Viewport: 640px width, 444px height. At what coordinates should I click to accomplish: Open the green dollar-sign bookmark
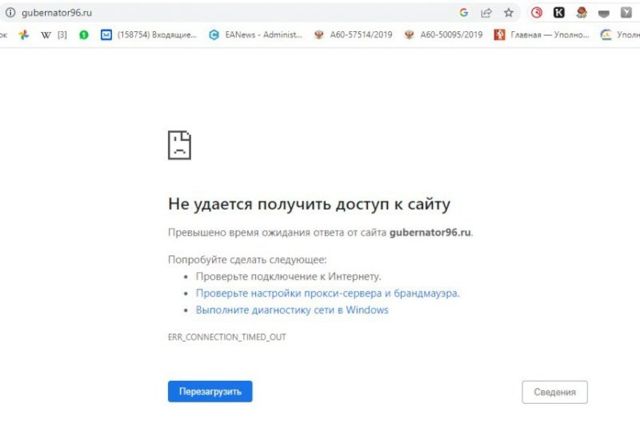coord(83,35)
